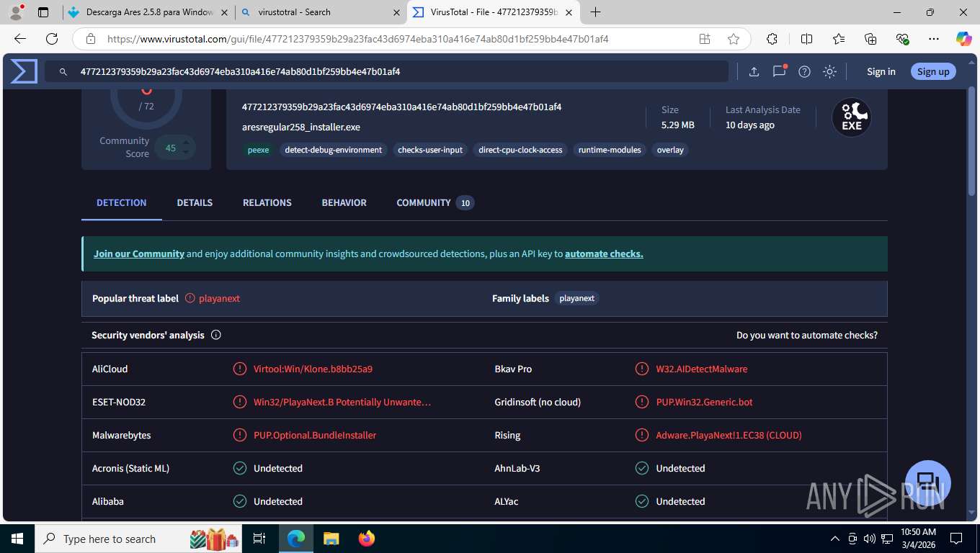The image size is (980, 553).
Task: Click the automate checks link
Action: tap(604, 253)
